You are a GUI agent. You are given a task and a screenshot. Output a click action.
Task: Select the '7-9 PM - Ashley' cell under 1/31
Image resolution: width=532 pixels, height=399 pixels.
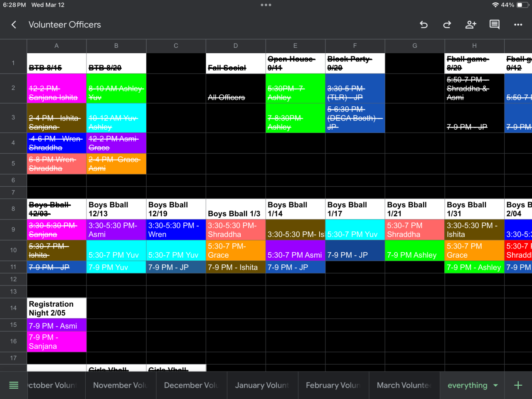pos(474,267)
